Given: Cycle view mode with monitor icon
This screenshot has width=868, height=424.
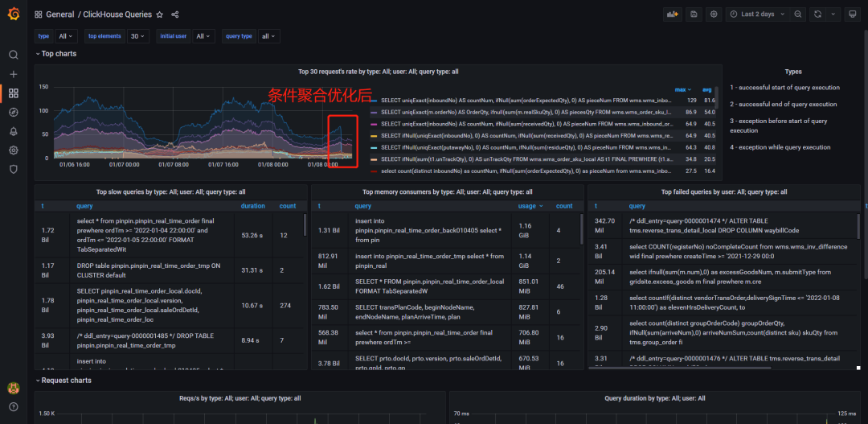Looking at the screenshot, I should pyautogui.click(x=852, y=14).
